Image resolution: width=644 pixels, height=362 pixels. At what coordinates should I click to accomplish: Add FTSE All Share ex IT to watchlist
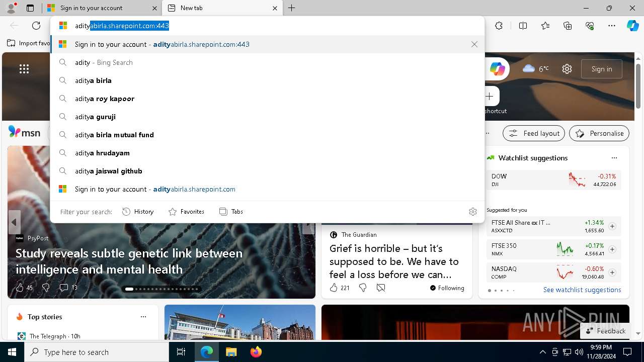coord(612,226)
